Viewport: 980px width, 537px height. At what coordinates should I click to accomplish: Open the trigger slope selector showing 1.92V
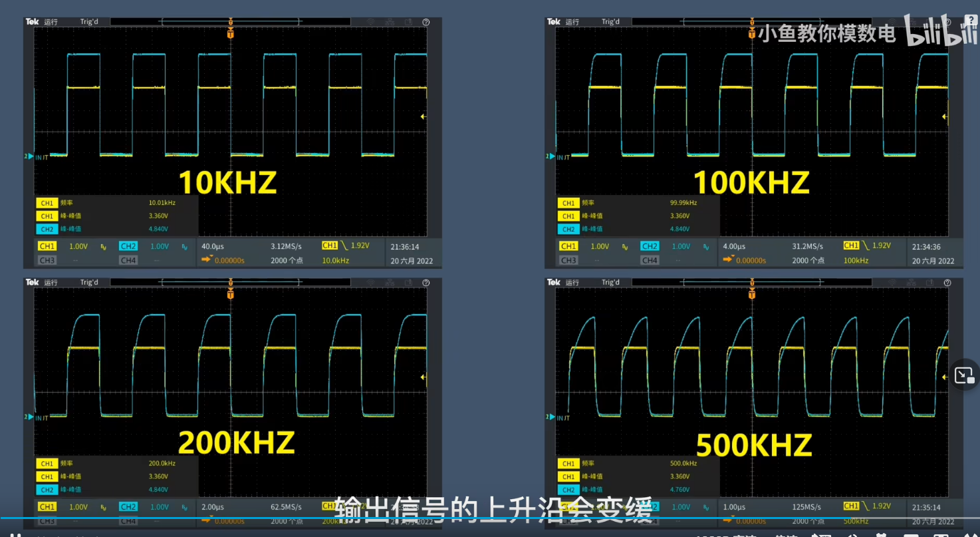[x=347, y=246]
